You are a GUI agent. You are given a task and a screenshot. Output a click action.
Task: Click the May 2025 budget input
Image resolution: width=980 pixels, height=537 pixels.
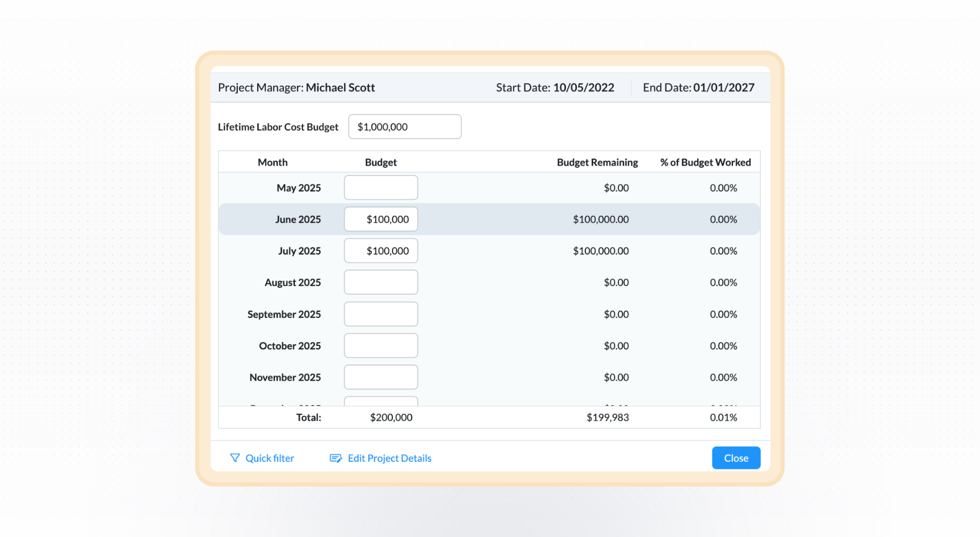tap(381, 187)
